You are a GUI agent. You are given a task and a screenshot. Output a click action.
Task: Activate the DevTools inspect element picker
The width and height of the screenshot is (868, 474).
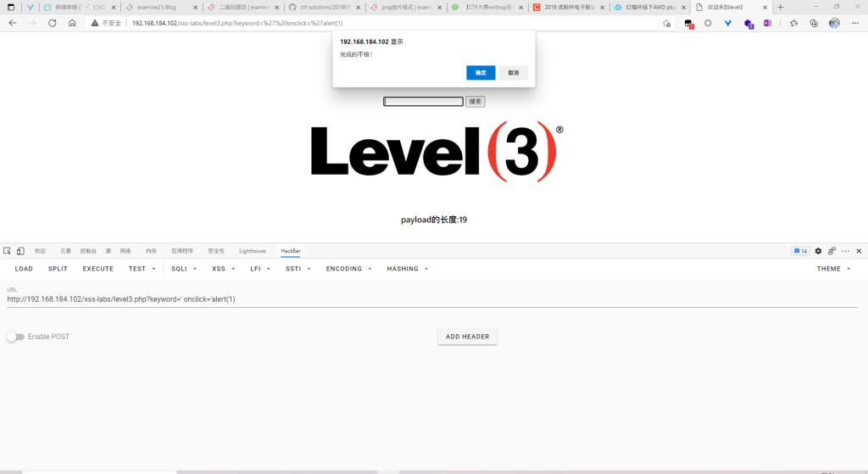click(7, 251)
